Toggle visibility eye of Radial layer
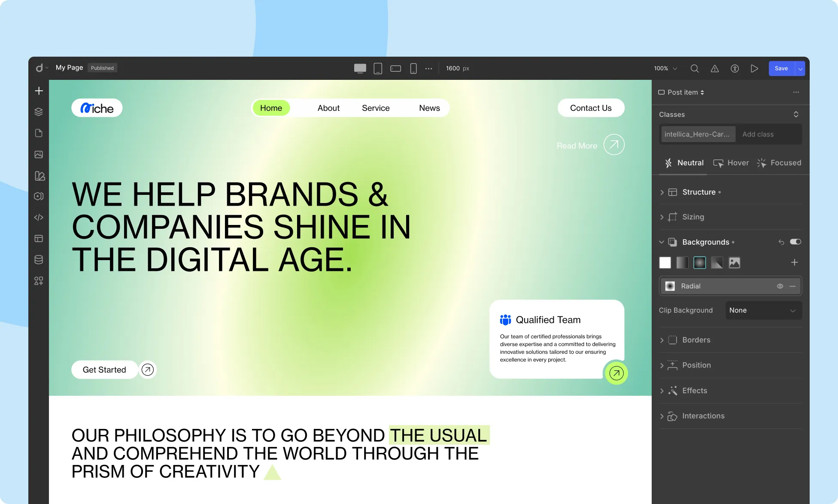This screenshot has width=838, height=504. coord(780,286)
